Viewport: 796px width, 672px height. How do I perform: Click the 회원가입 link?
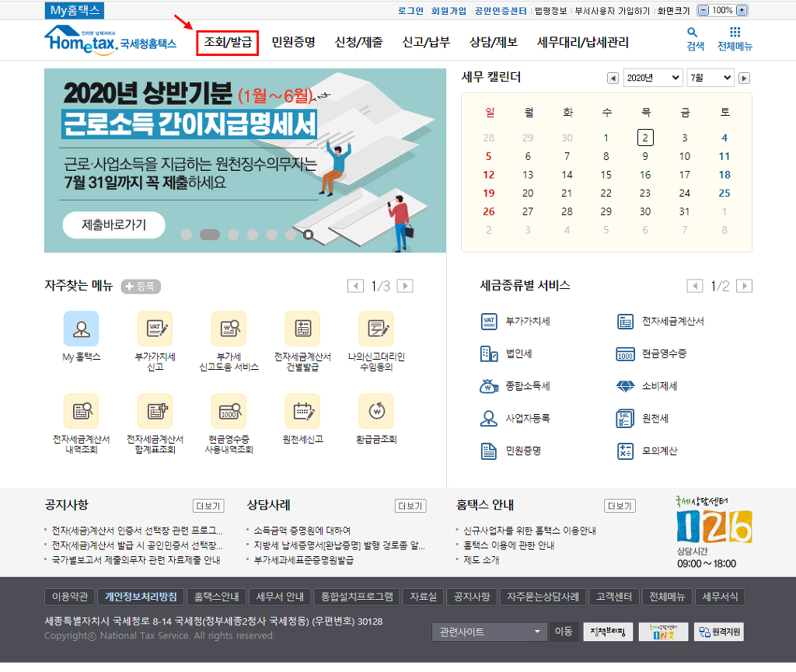coord(449,11)
